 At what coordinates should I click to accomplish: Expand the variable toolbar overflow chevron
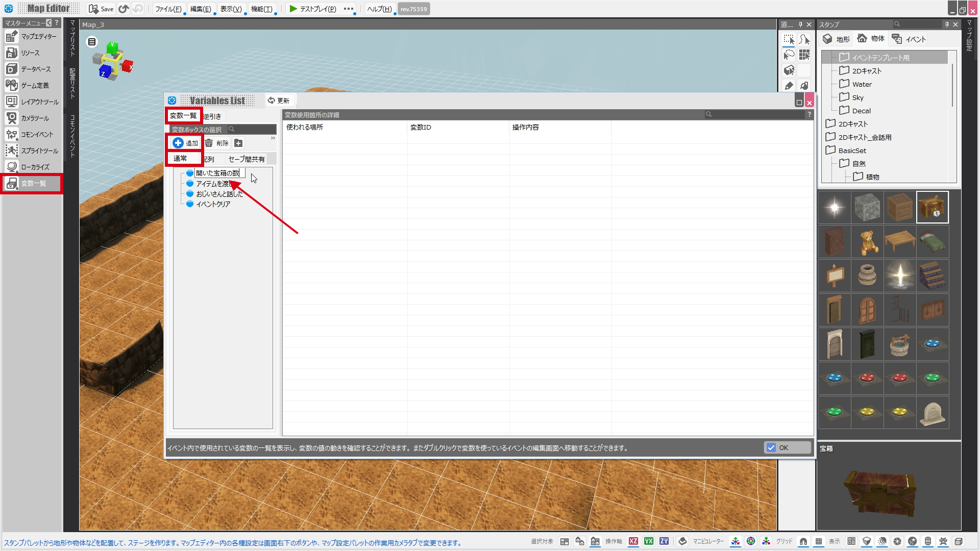tap(273, 138)
